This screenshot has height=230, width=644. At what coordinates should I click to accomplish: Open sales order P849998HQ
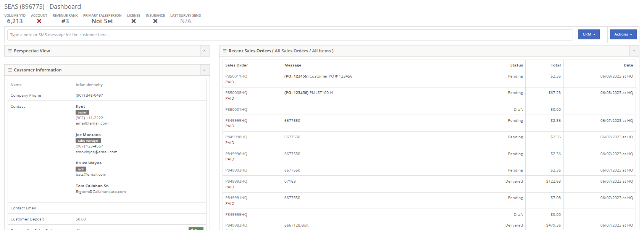(236, 137)
